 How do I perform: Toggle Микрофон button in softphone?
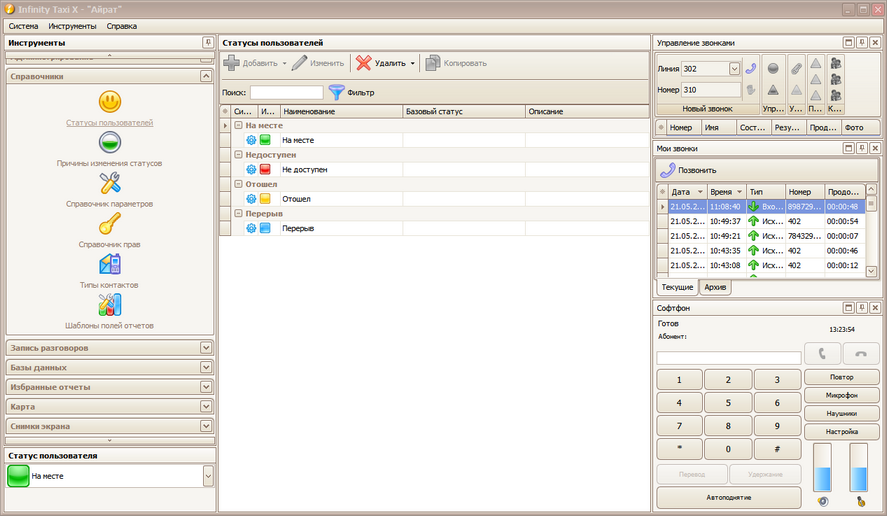click(842, 395)
